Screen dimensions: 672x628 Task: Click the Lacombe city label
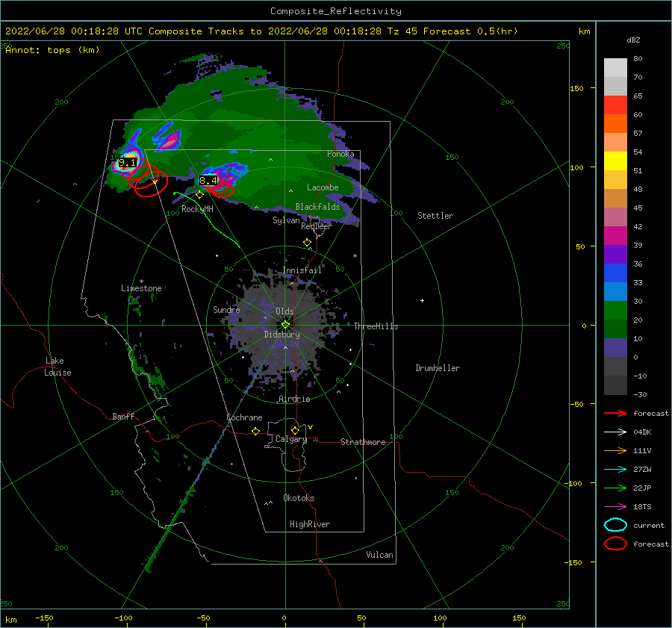coord(323,187)
